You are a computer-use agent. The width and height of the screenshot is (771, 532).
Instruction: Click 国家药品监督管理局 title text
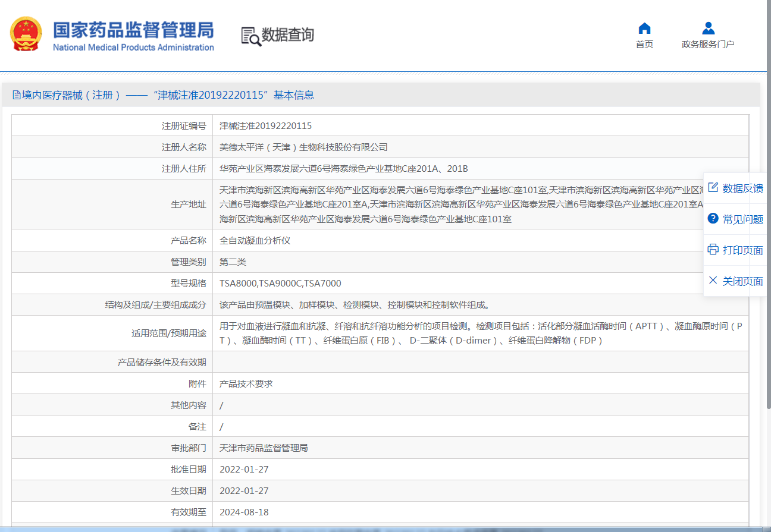click(x=133, y=29)
